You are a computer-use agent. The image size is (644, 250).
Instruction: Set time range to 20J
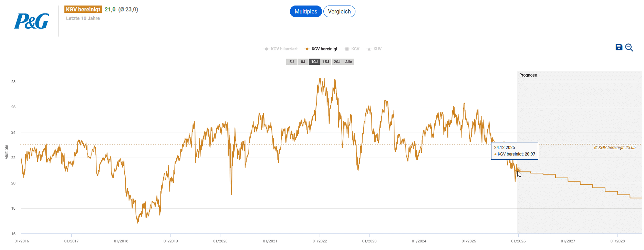click(337, 62)
